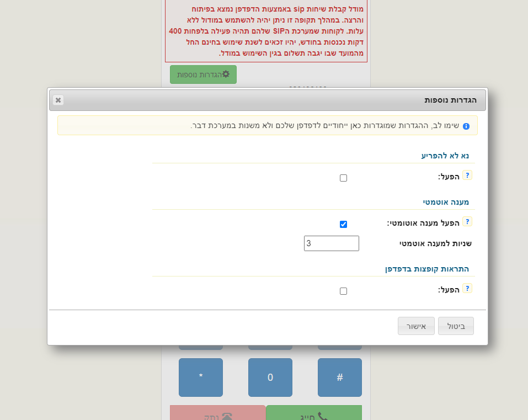
Task: Click the green הגדרות נוספות gear button
Action: pyautogui.click(x=203, y=75)
